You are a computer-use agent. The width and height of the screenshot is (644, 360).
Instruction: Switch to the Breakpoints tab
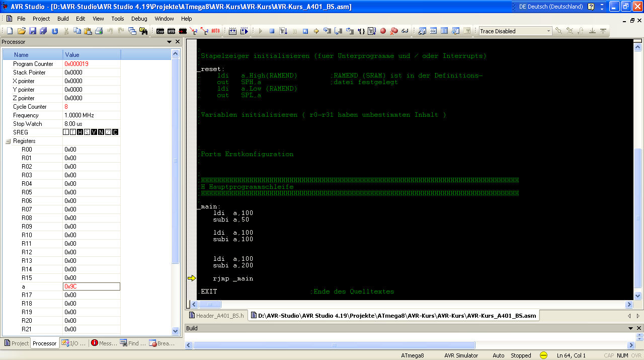[162, 343]
